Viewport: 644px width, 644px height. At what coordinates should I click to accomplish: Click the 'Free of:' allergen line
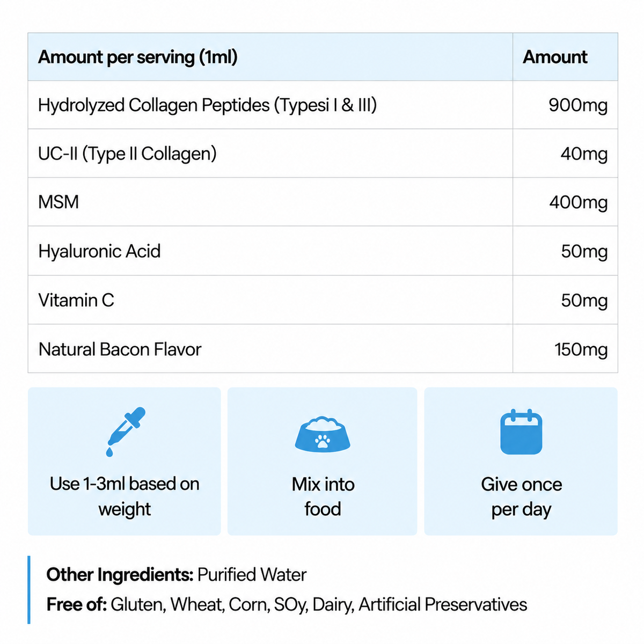coord(287,605)
